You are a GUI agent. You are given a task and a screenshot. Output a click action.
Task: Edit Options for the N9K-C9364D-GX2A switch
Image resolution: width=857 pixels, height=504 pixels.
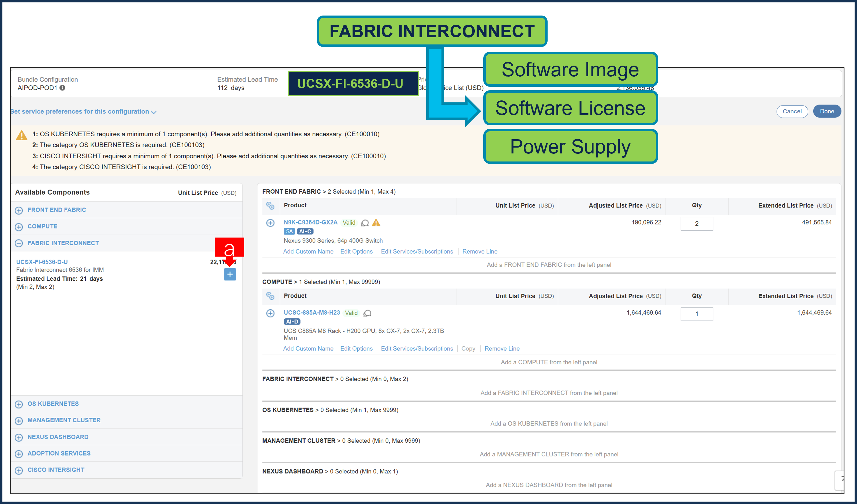coord(356,251)
